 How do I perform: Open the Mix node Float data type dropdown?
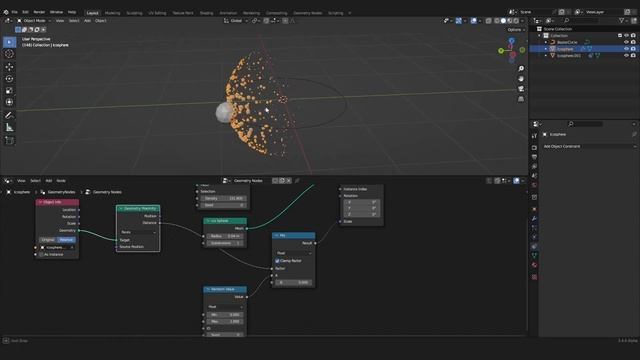click(293, 253)
